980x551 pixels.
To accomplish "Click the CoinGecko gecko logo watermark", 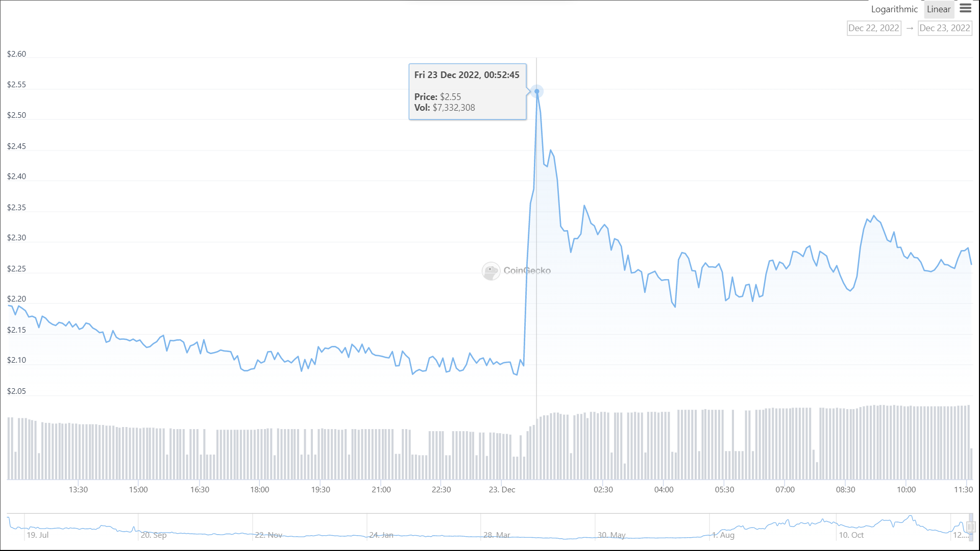I will pos(491,271).
